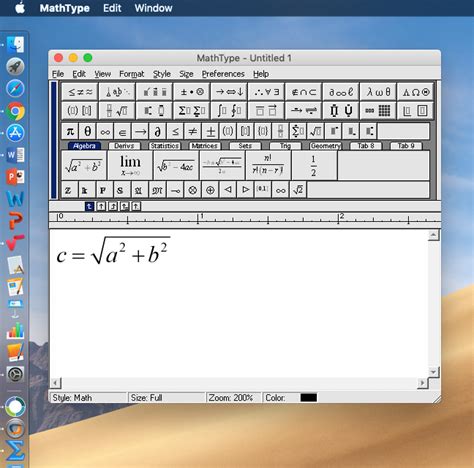
Task: Open the subscript and superscript templates palette
Action: coord(155,111)
